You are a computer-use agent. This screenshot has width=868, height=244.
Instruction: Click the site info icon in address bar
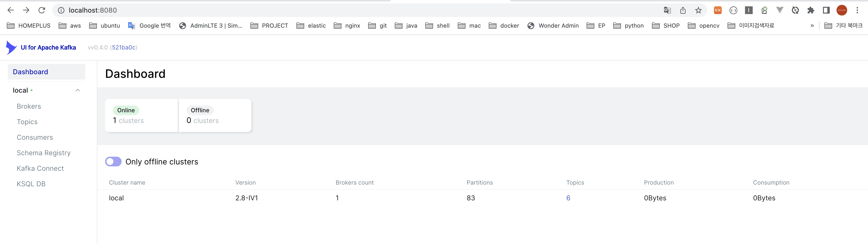[x=61, y=10]
